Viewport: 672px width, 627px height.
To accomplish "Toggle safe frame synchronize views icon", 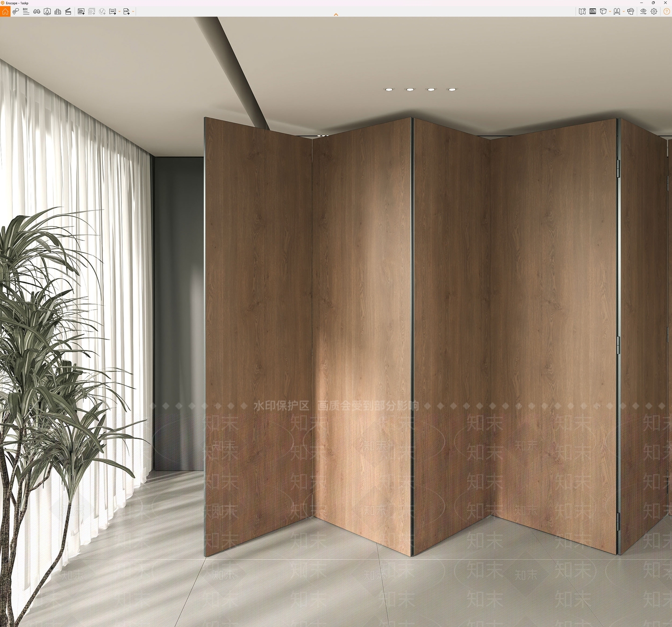I will pyautogui.click(x=47, y=11).
